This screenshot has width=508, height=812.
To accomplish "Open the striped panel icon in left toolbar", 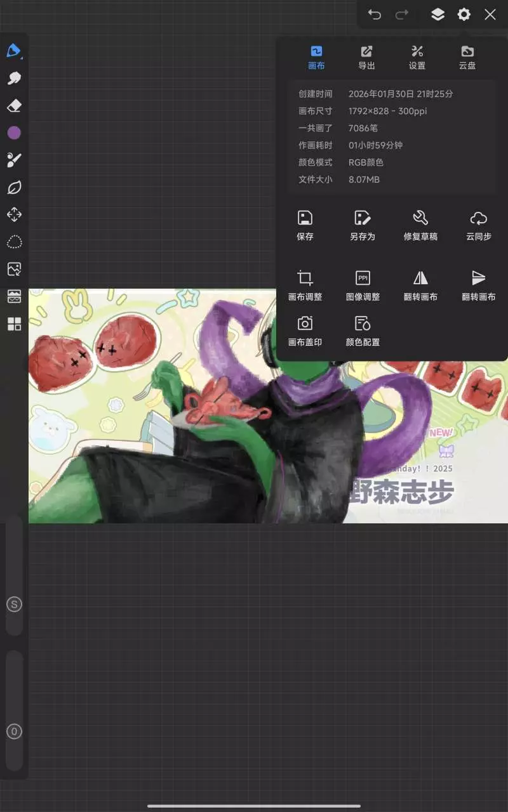I will click(x=14, y=296).
